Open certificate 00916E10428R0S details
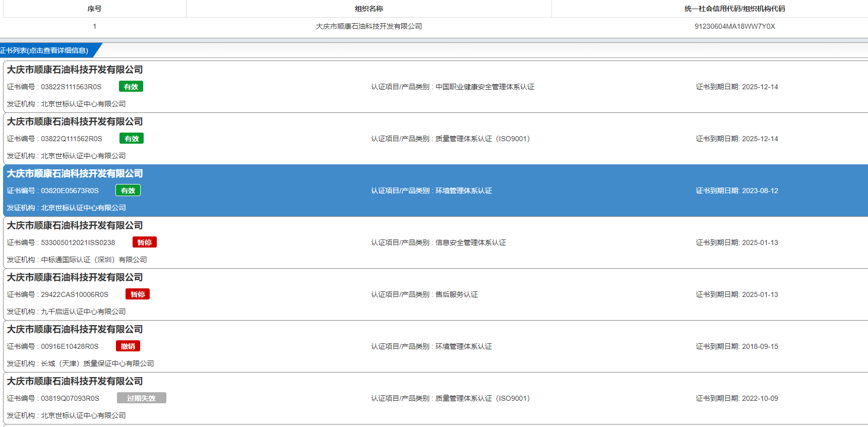This screenshot has width=868, height=427. (x=436, y=346)
